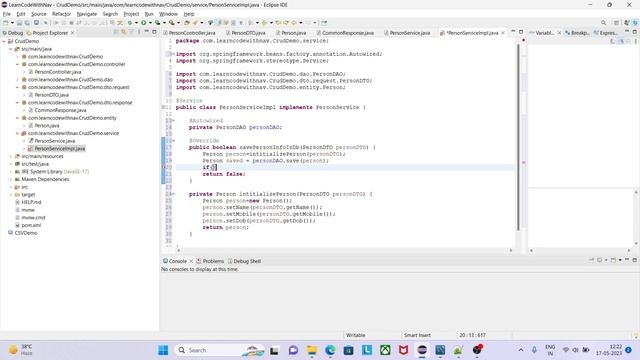
Task: Switch to the CommonResponse.java editor tab
Action: click(345, 33)
